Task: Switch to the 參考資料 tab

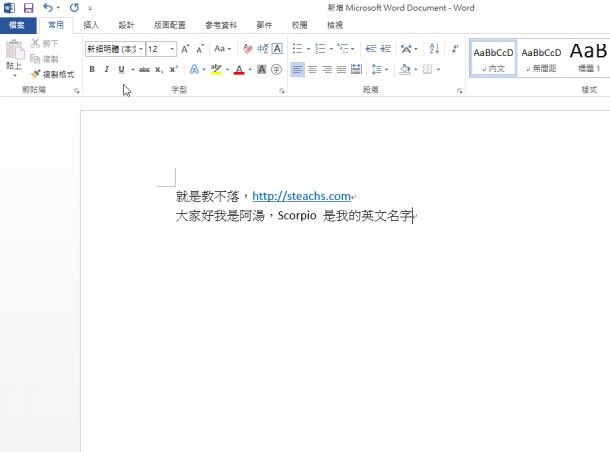Action: point(221,25)
